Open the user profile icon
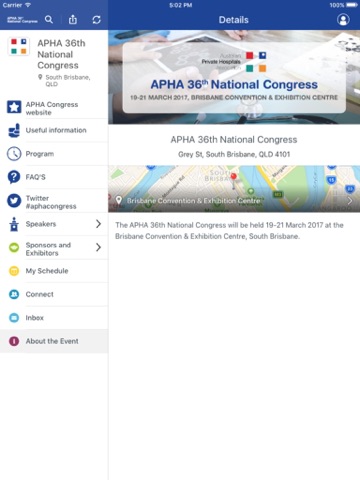 coord(343,20)
